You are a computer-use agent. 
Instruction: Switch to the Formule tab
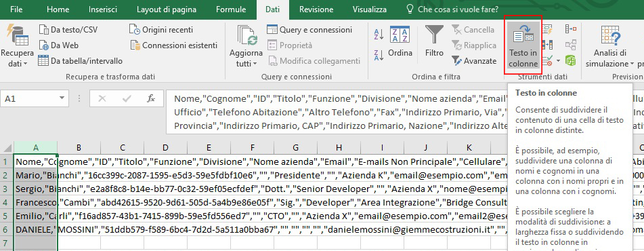pyautogui.click(x=231, y=9)
